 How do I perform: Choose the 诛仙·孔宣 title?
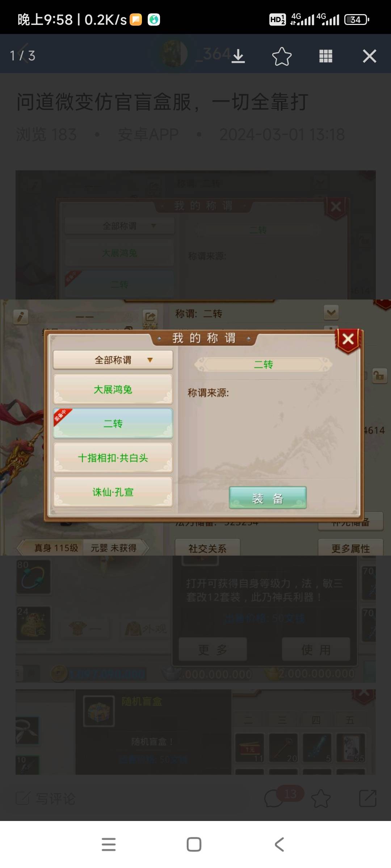point(113,492)
